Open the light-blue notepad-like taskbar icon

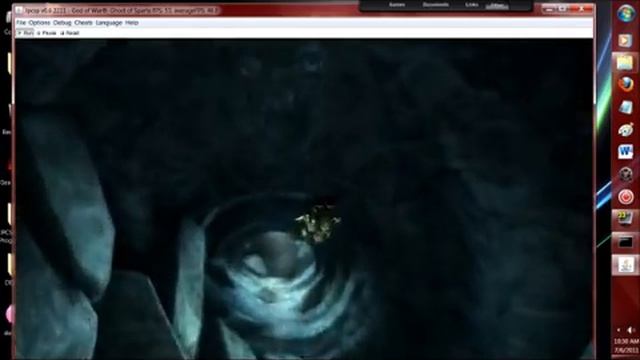pyautogui.click(x=625, y=107)
